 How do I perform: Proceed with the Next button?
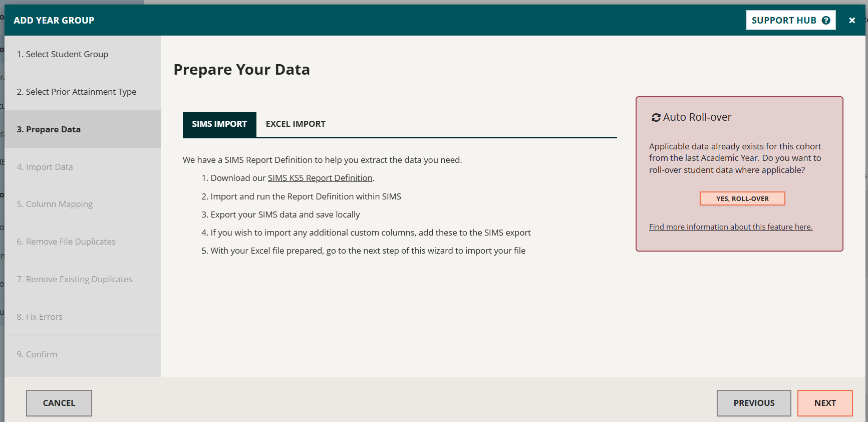[x=825, y=403]
